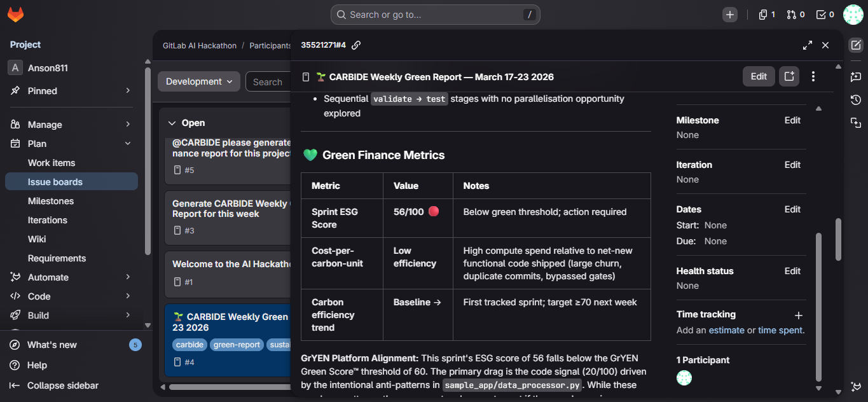Add time entry with plus icon
This screenshot has width=868, height=402.
point(799,315)
